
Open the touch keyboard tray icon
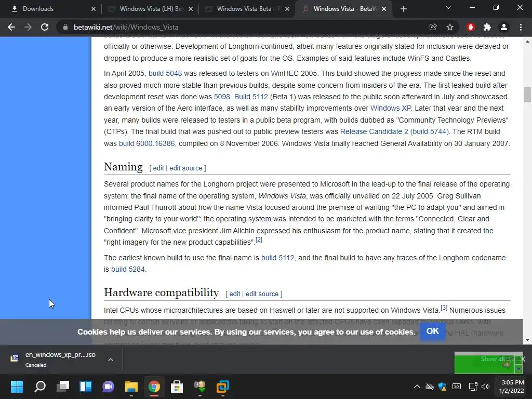[457, 387]
